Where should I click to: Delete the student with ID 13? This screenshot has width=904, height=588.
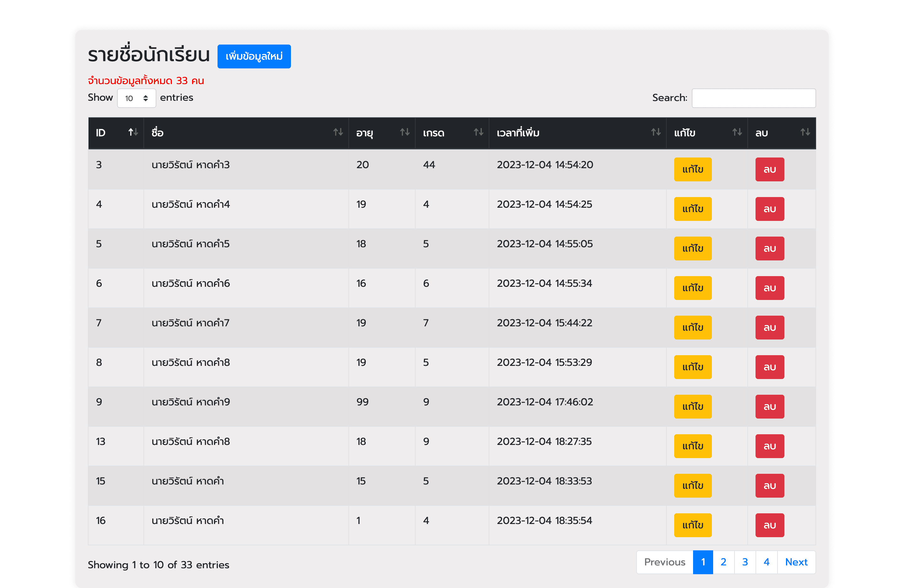(769, 446)
